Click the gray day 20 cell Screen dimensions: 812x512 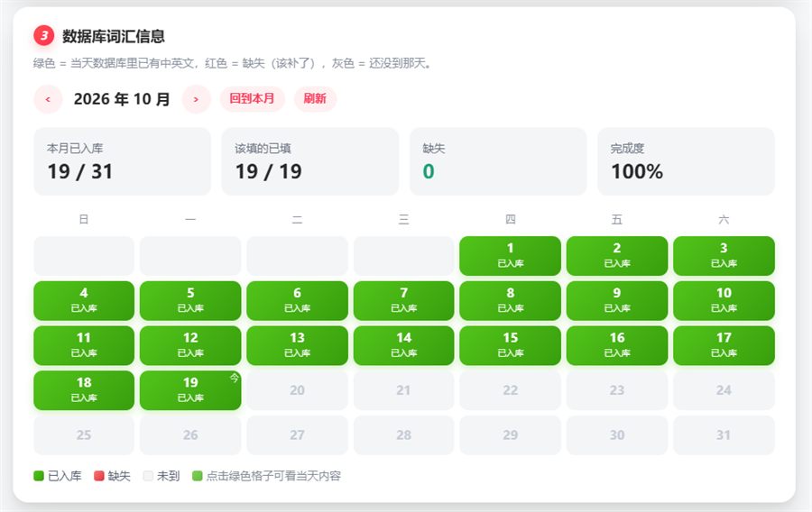[x=297, y=390]
